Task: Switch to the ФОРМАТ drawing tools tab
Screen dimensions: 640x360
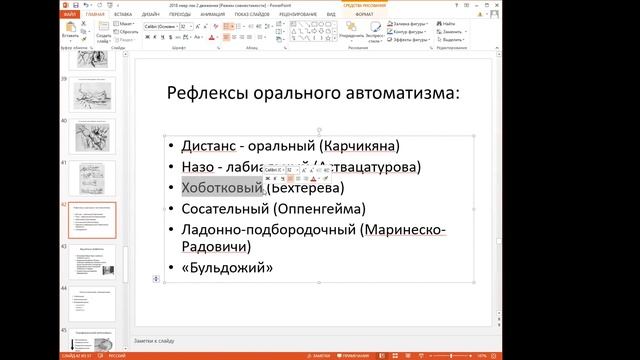Action: pyautogui.click(x=364, y=14)
